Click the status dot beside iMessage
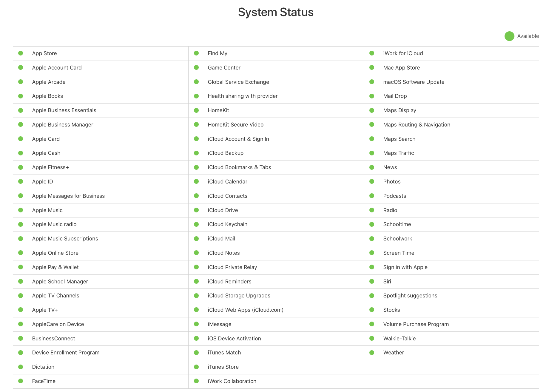 196,324
